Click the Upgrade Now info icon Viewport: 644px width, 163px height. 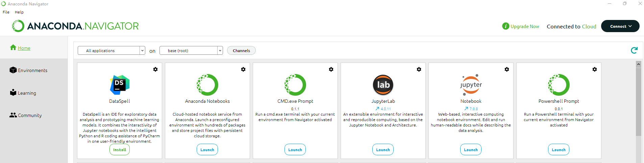505,26
